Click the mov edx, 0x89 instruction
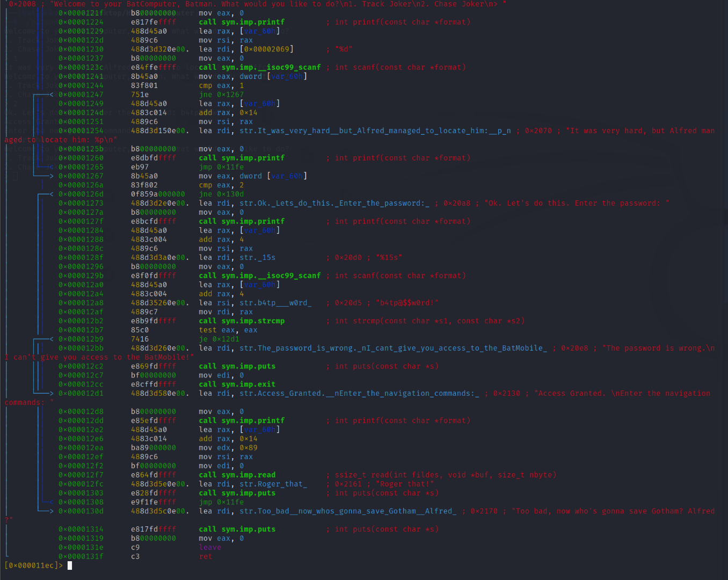 [228, 448]
